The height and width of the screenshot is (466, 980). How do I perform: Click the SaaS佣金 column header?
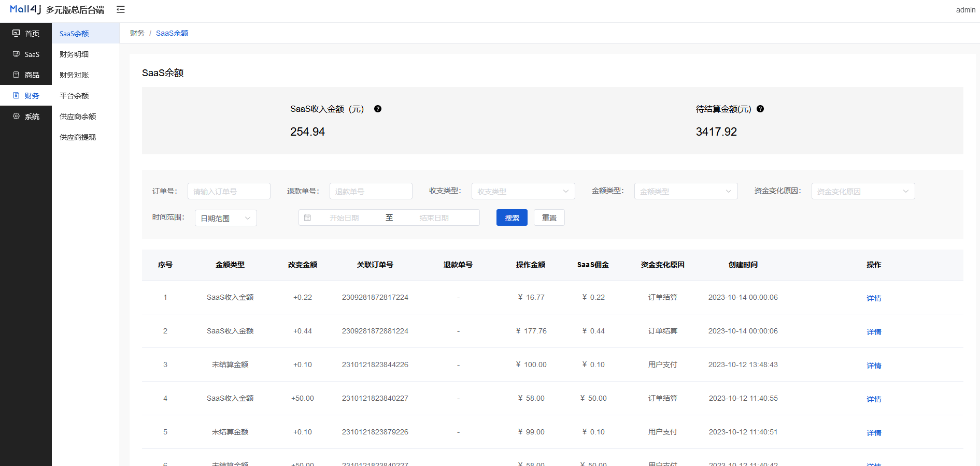[593, 265]
